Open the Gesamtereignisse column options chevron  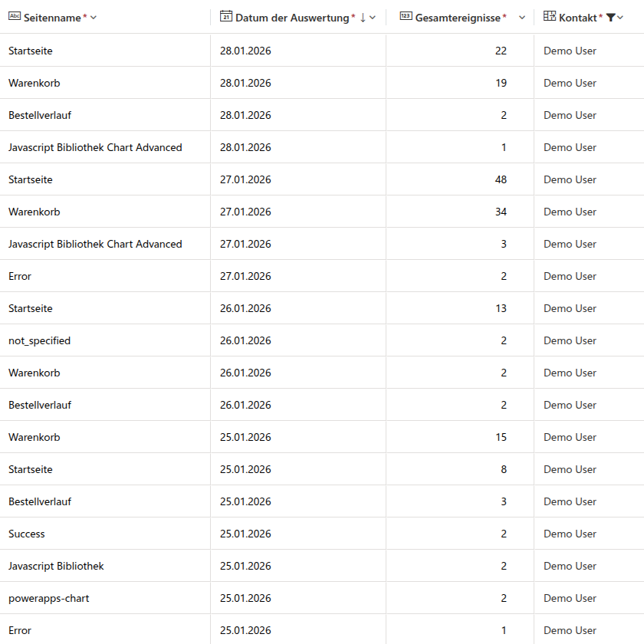tap(522, 16)
